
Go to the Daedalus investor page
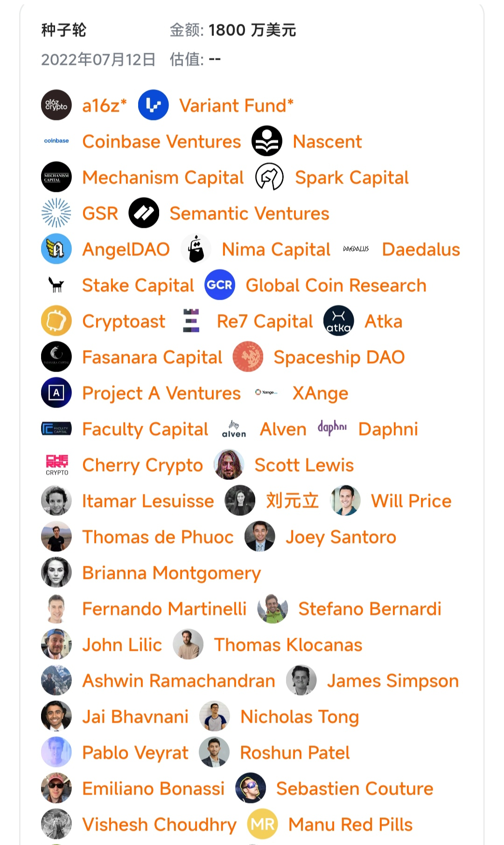[420, 249]
